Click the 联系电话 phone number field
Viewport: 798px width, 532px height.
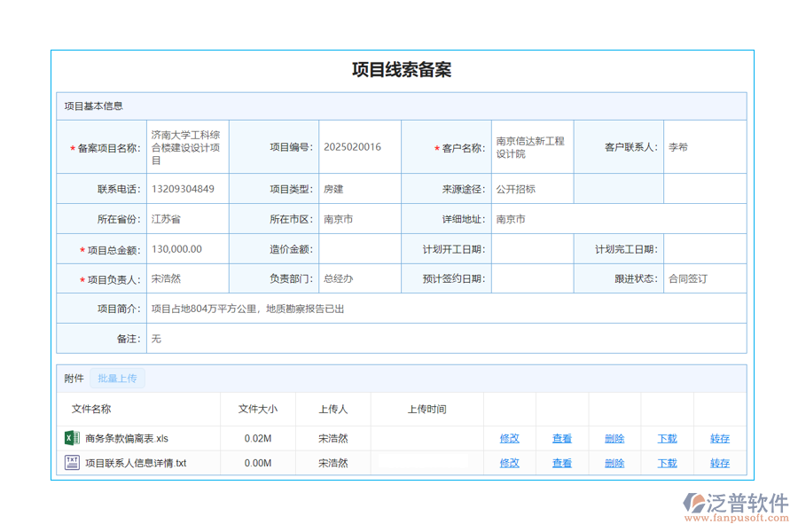click(189, 188)
